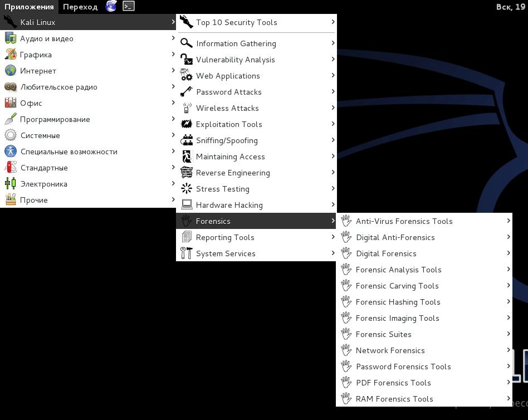The height and width of the screenshot is (420, 528).
Task: Click the Графика paint palette icon
Action: tap(11, 54)
